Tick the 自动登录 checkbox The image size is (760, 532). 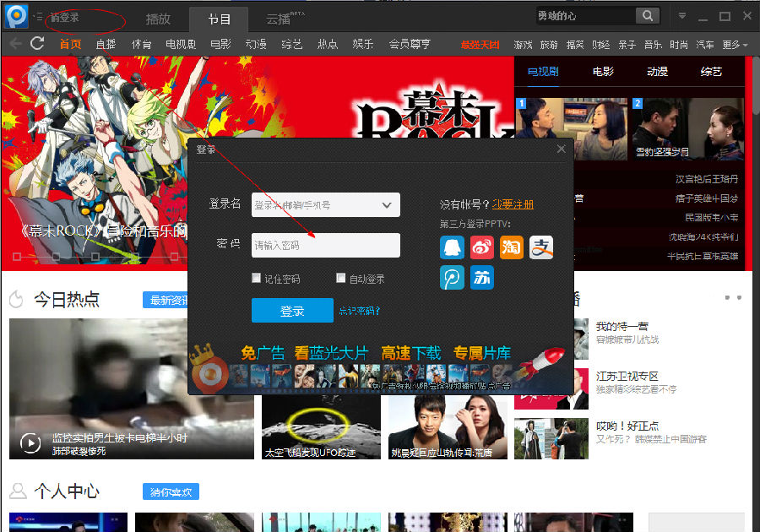tap(341, 278)
